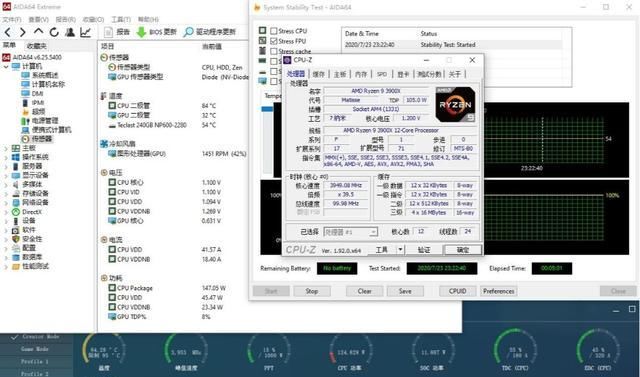Open the 工具(T) menu in AIDA64

click(x=121, y=19)
